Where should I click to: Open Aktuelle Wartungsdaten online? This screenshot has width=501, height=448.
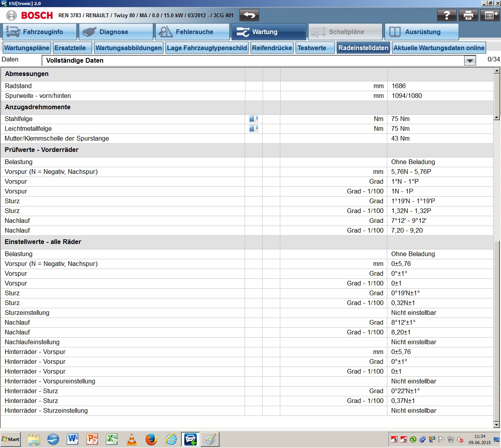click(x=439, y=48)
